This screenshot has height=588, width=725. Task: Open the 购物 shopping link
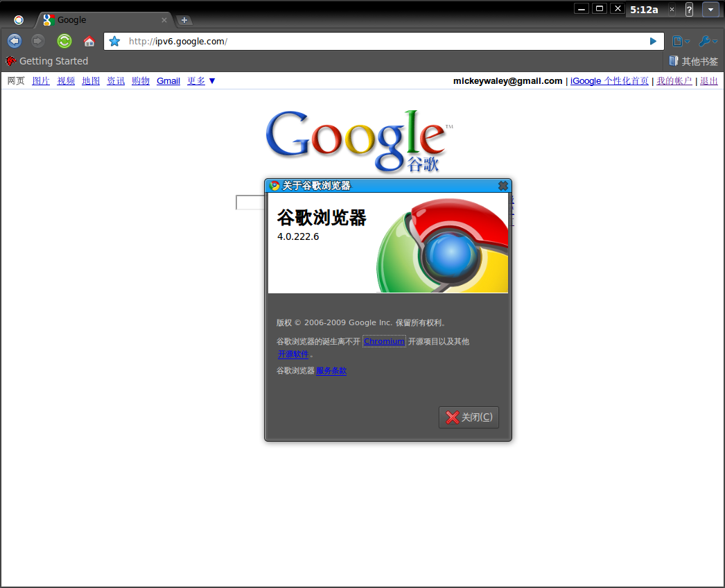(141, 81)
